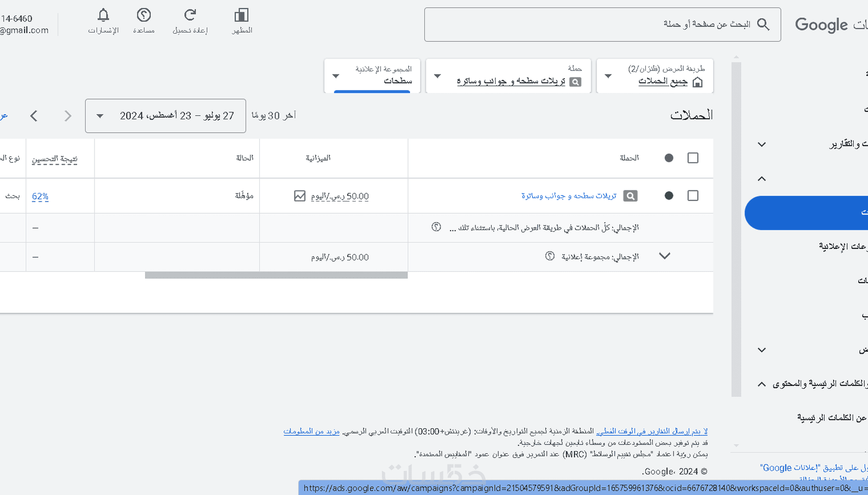Click the budget chart icon beside 50.00
868x495 pixels.
click(x=300, y=196)
